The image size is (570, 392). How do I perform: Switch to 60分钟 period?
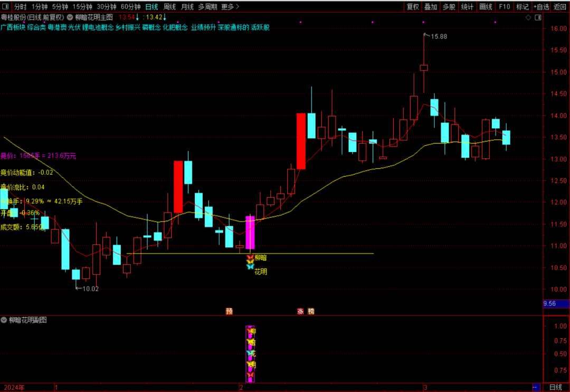click(131, 7)
